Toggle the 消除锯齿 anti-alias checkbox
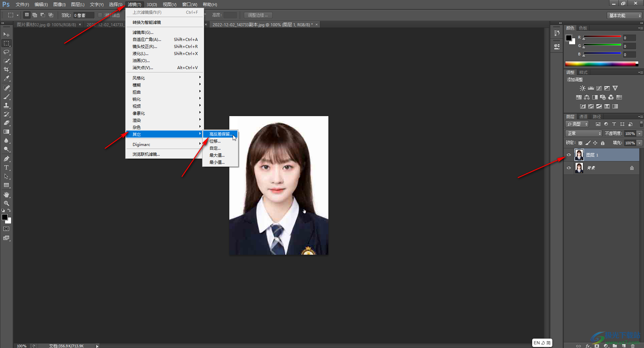644x348 pixels. click(x=100, y=15)
